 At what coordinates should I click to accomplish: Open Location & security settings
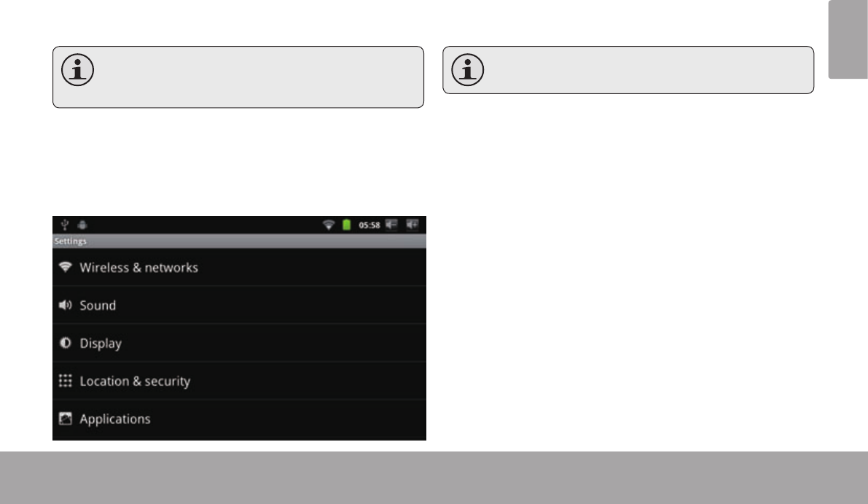[x=239, y=381]
